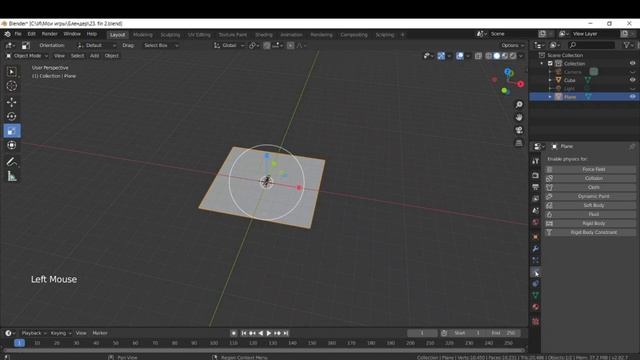Image resolution: width=640 pixels, height=360 pixels.
Task: Expand the Cube item in outliner
Action: 550,80
